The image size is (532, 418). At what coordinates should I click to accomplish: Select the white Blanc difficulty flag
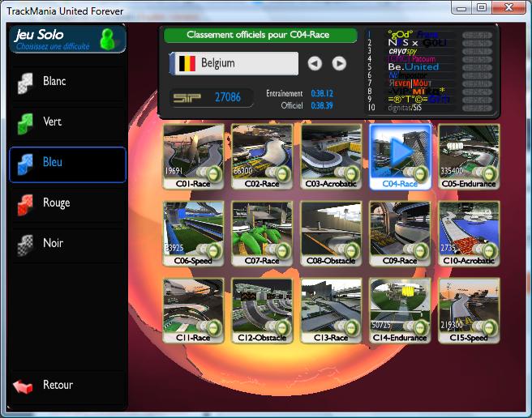coord(26,82)
